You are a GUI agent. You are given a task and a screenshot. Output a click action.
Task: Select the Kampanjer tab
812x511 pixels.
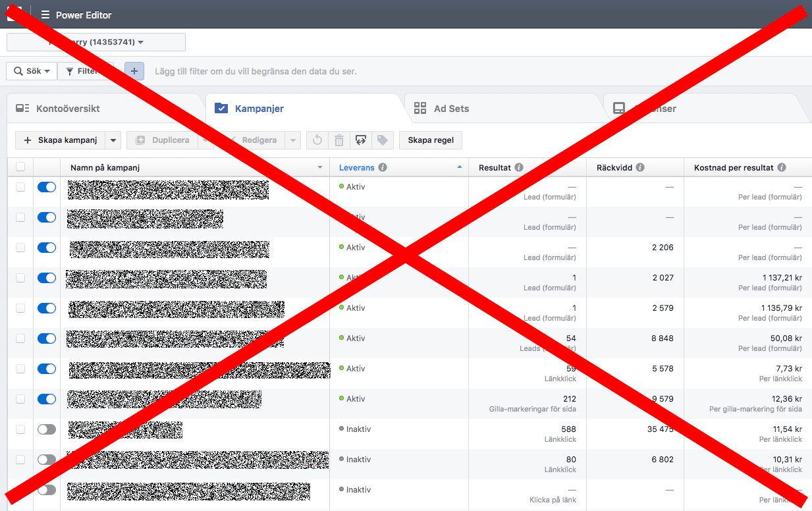pos(304,109)
